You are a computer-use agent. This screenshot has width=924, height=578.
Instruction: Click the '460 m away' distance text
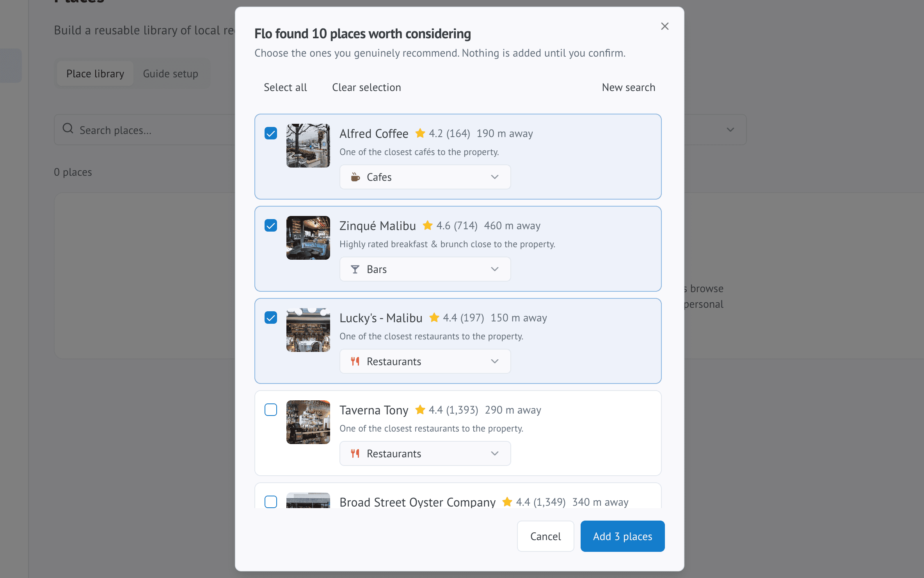tap(512, 226)
